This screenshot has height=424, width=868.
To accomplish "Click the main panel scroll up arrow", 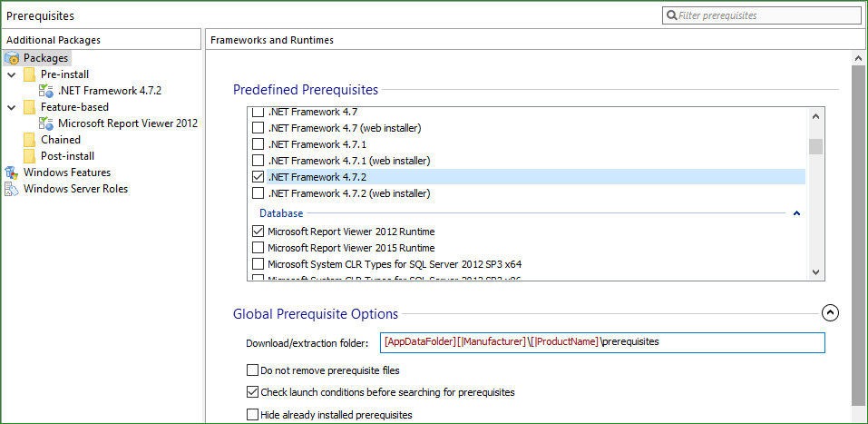I will coord(859,58).
